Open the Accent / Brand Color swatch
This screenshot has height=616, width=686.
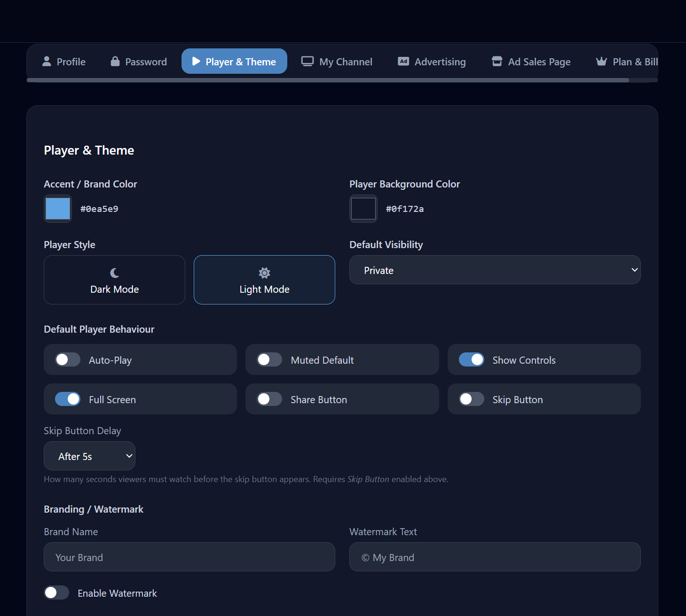(x=58, y=209)
